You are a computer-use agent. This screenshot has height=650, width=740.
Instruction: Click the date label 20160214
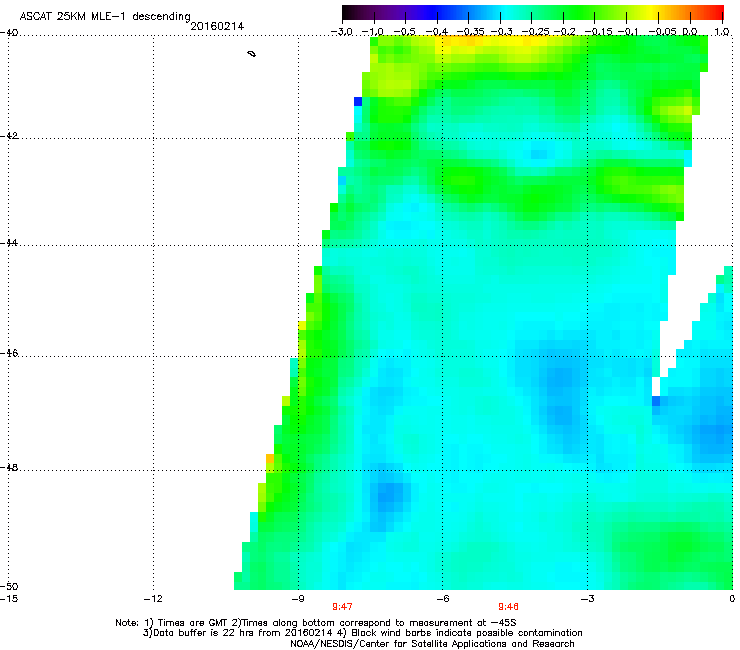pyautogui.click(x=217, y=26)
